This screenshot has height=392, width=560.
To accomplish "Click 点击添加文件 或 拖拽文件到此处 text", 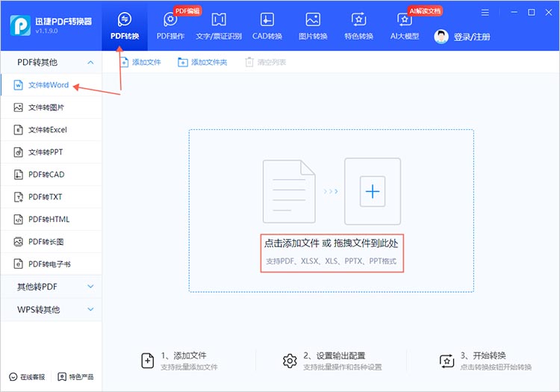I will coord(331,243).
